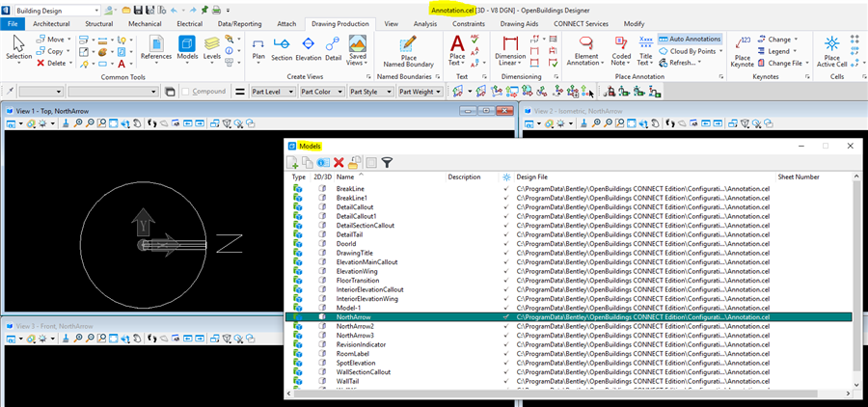Switch to the Structural tab
The width and height of the screenshot is (868, 407).
99,24
